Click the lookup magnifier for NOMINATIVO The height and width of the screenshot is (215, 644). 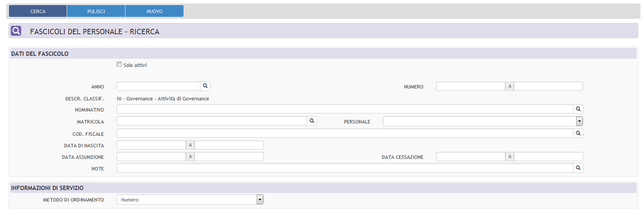(578, 109)
